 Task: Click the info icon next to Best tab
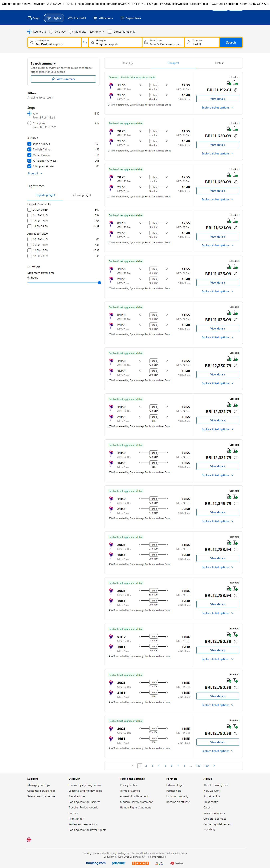131,63
